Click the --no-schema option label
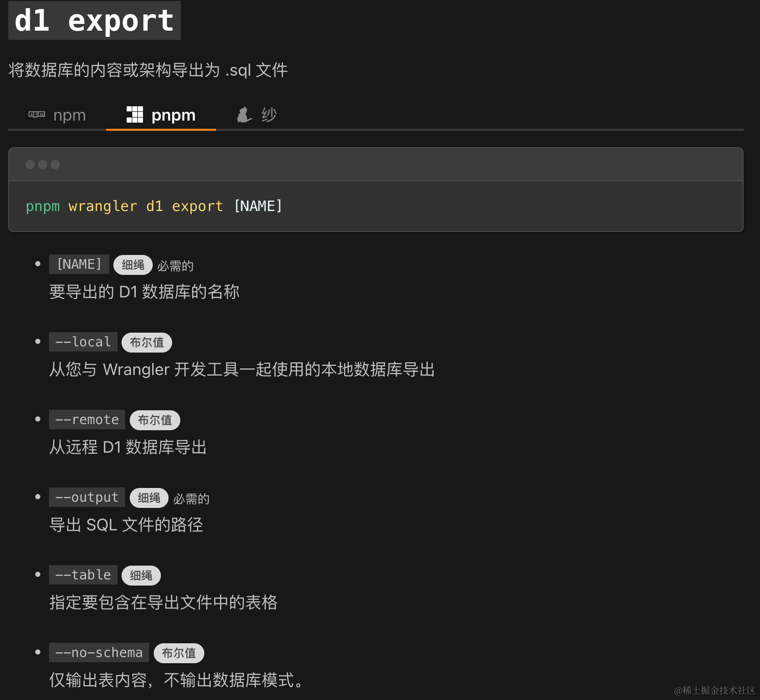 point(99,652)
